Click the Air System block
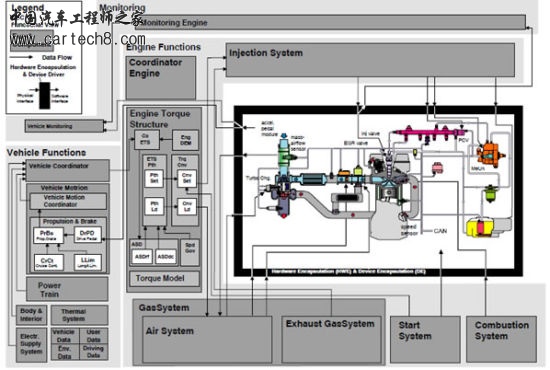Screen dimensions: 550x370 [x=207, y=339]
